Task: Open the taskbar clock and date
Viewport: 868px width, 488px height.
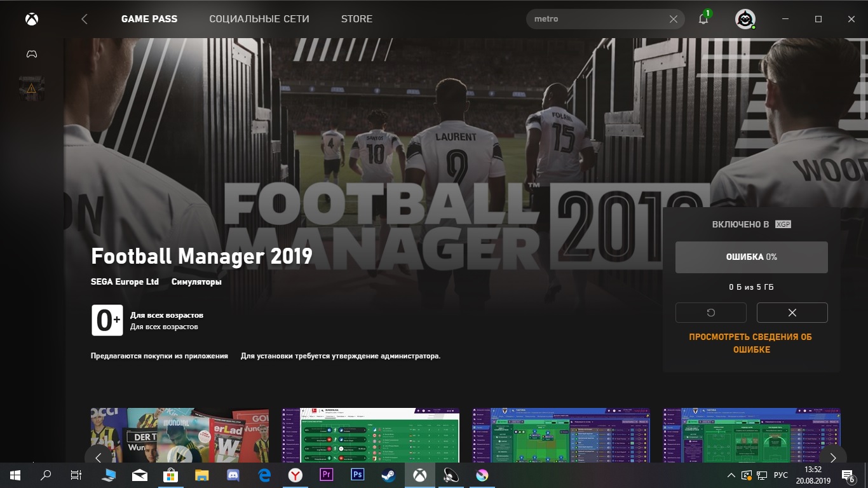Action: tap(813, 475)
